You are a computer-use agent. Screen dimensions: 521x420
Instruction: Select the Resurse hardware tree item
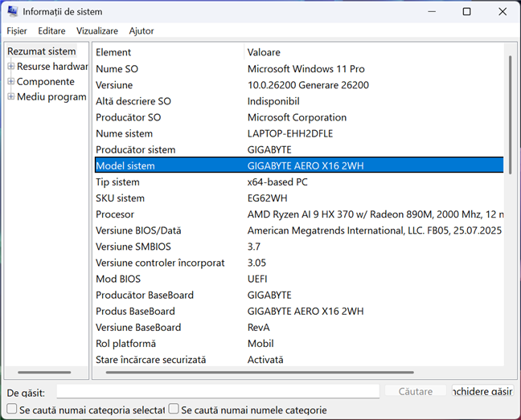pos(52,67)
